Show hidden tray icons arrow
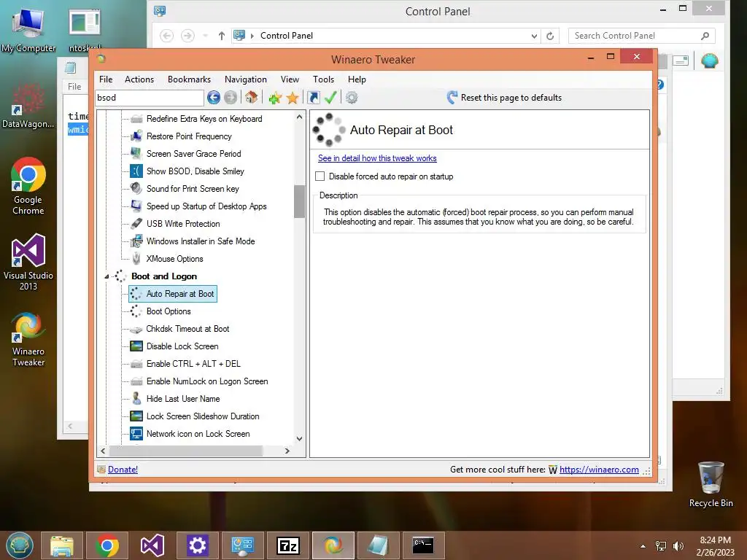Viewport: 747px width, 560px height. point(643,546)
